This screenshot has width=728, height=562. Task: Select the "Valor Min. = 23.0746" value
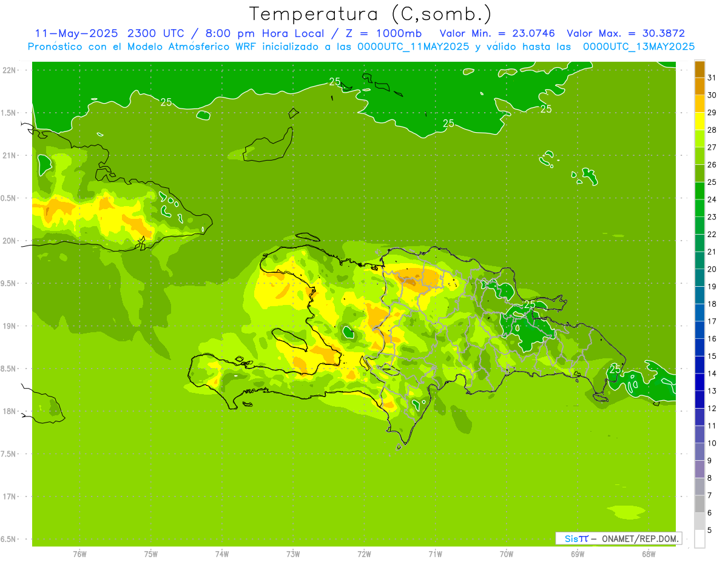tap(497, 33)
